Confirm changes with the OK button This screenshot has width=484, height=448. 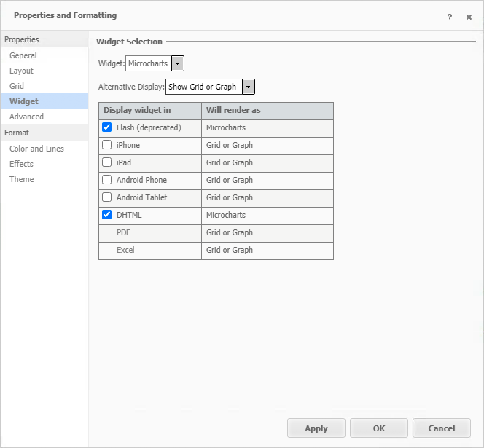[x=379, y=428]
